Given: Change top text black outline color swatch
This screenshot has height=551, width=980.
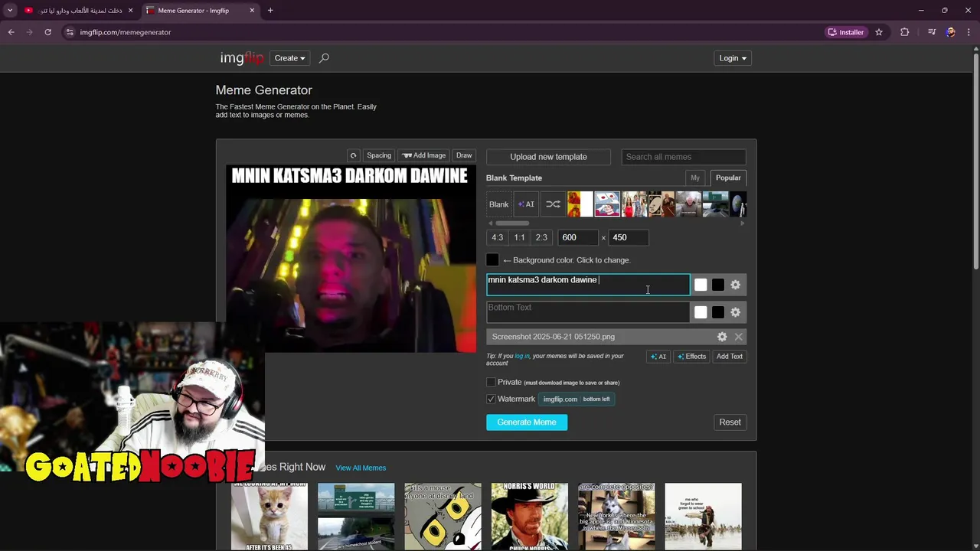Looking at the screenshot, I should (x=717, y=285).
